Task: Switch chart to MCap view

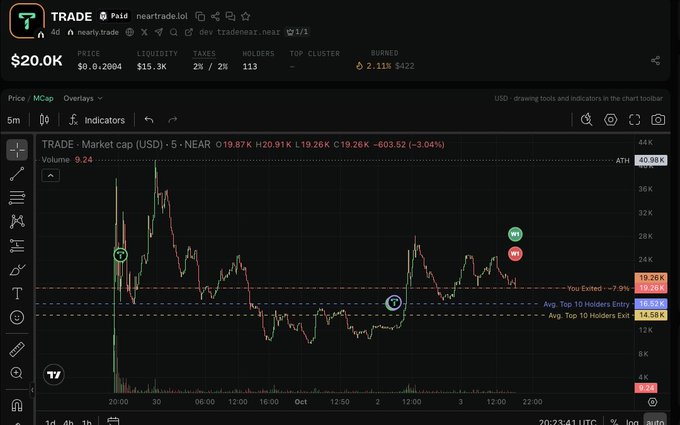Action: (x=43, y=98)
